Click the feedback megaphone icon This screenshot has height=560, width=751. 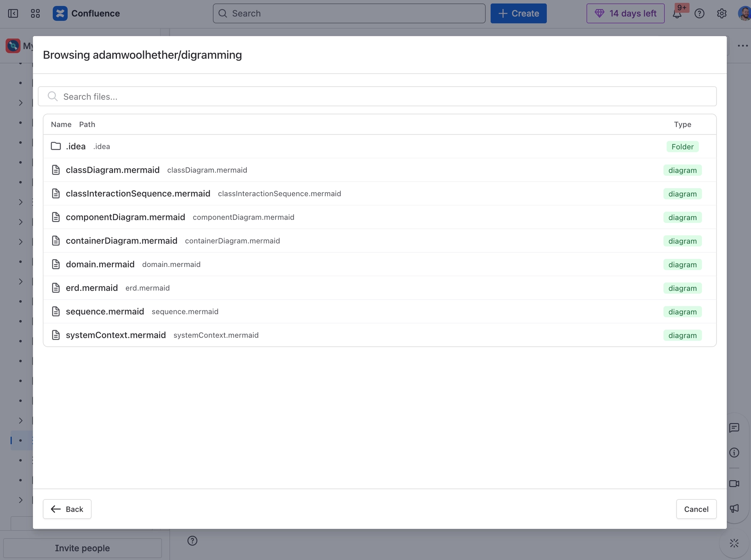pos(734,509)
